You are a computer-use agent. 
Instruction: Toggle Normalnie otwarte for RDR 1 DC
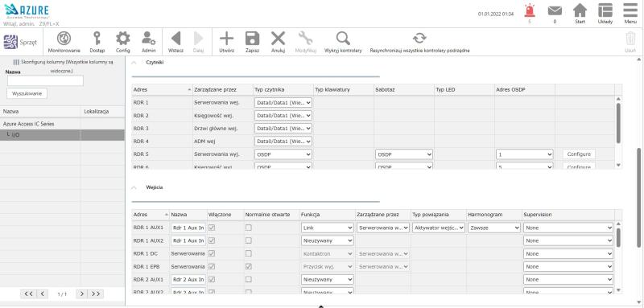click(x=249, y=254)
